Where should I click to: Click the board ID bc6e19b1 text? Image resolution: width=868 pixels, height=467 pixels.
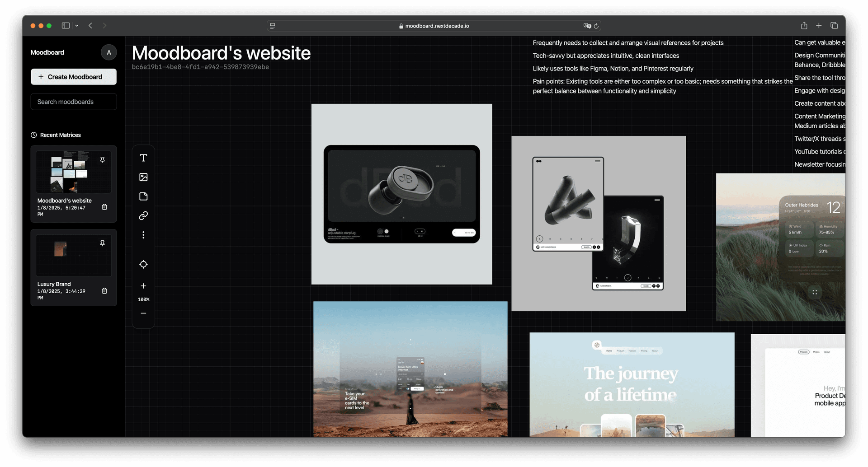[x=200, y=67]
